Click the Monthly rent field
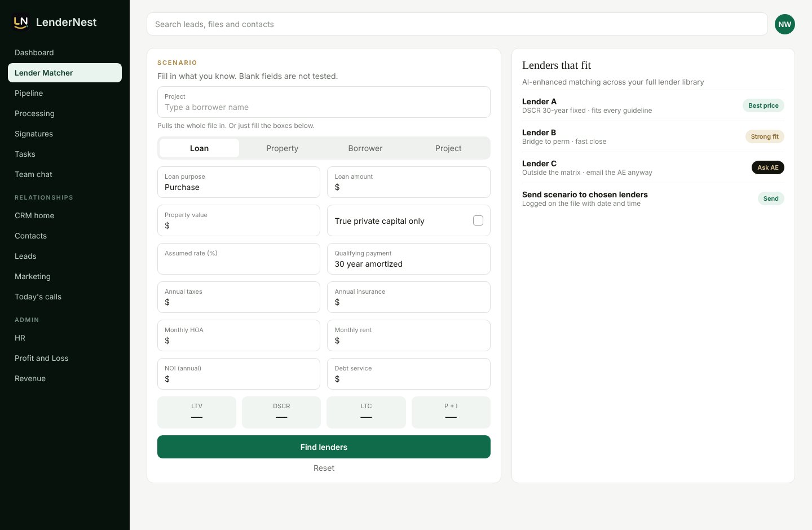This screenshot has height=530, width=812. [409, 335]
